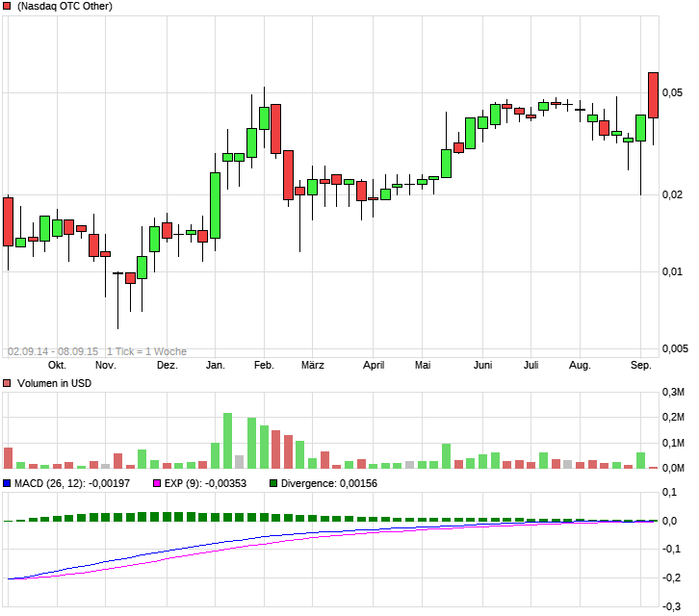Viewport: 699px width, 616px height.
Task: Click the 0,0M volume axis label
Action: [x=673, y=468]
